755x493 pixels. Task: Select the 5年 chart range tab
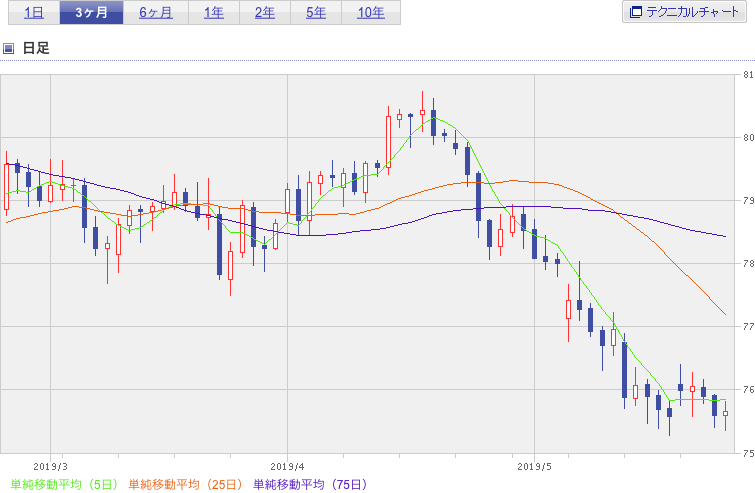click(x=316, y=13)
